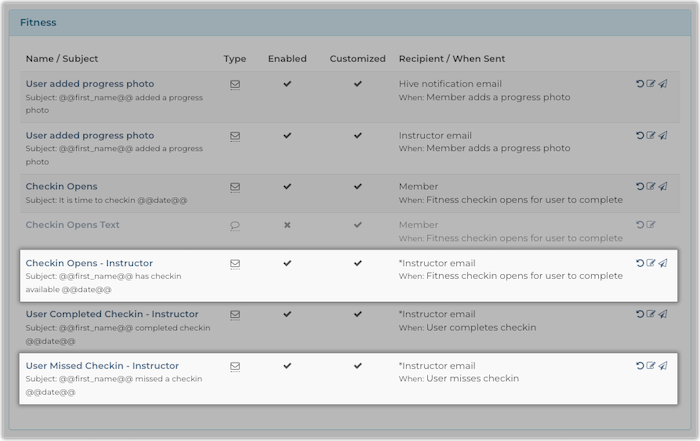Click edit icon for Checkin Opens - Instructor
Viewport: 700px width, 441px height.
click(x=651, y=263)
